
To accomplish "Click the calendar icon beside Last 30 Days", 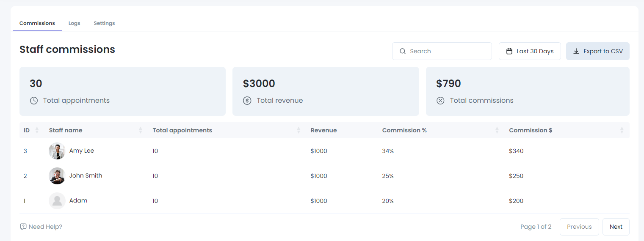I will click(509, 51).
